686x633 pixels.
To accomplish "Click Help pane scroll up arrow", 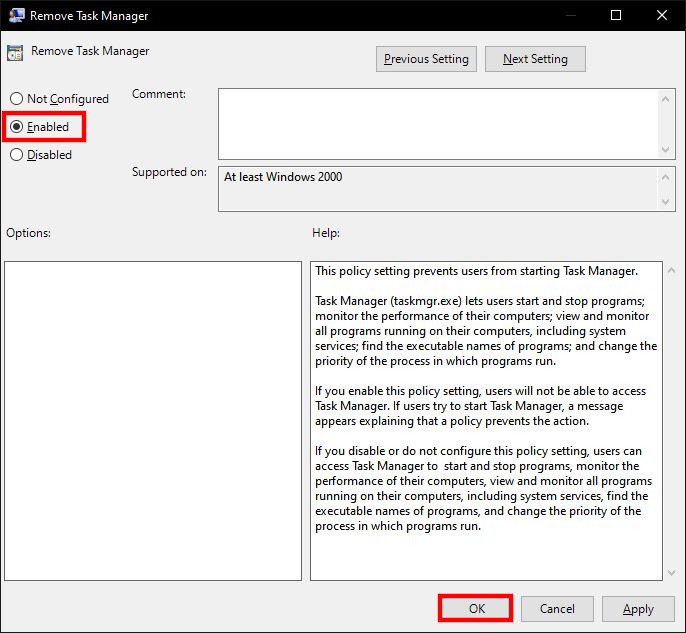I will (x=672, y=270).
